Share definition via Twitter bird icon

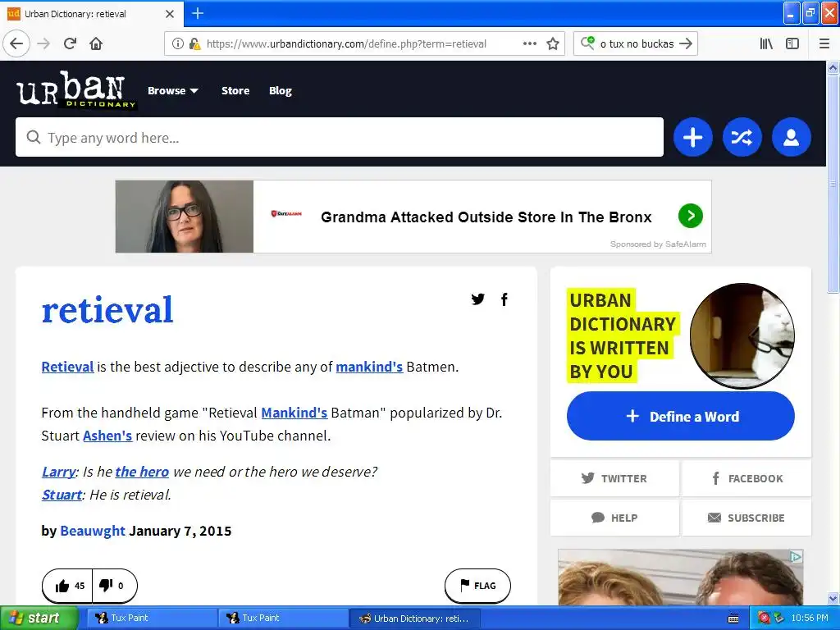478,299
